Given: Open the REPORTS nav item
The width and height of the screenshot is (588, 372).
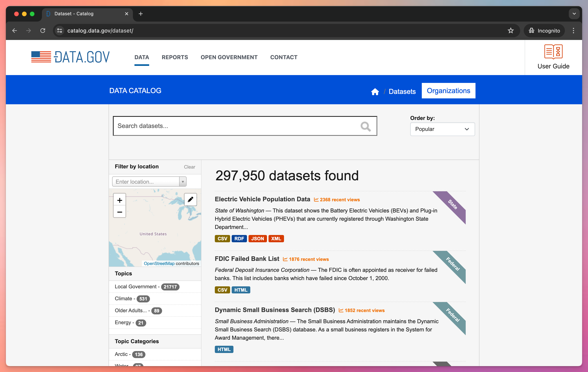Looking at the screenshot, I should 175,57.
